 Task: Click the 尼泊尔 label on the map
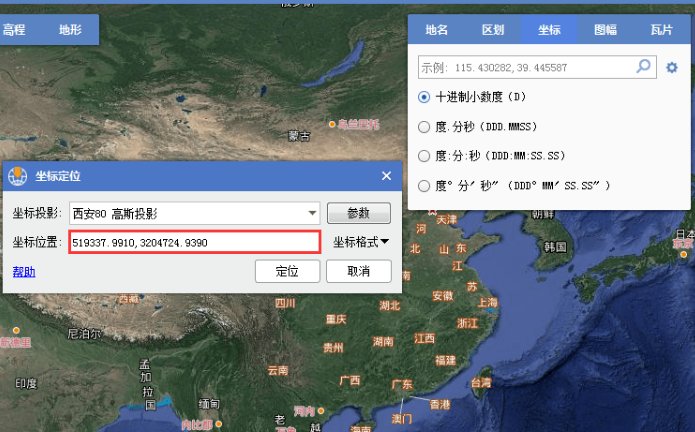coord(84,334)
